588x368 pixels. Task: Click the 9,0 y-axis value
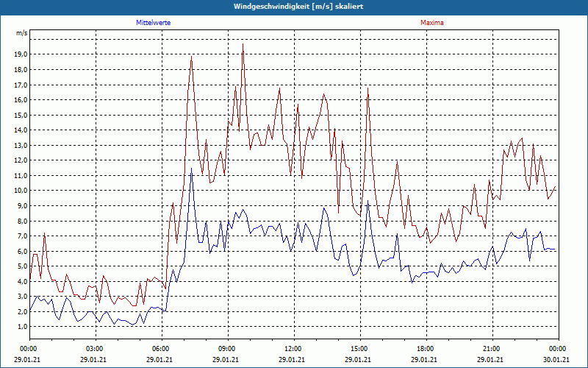(22, 206)
